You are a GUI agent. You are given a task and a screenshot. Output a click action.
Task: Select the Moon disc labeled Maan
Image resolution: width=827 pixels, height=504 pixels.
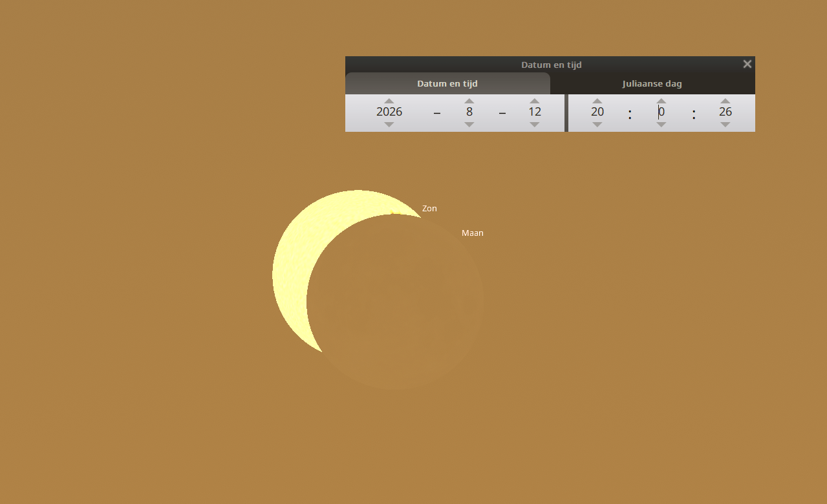[x=401, y=304]
